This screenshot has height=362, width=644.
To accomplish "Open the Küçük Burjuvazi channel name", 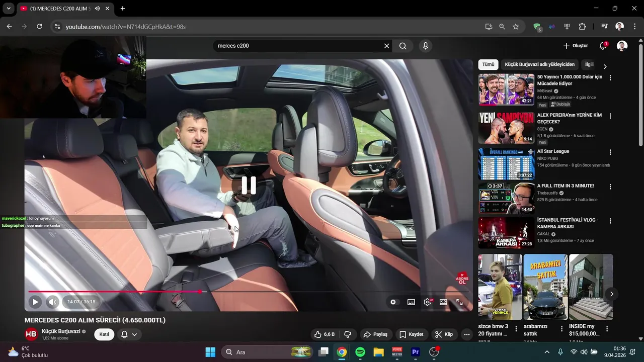I will click(61, 331).
